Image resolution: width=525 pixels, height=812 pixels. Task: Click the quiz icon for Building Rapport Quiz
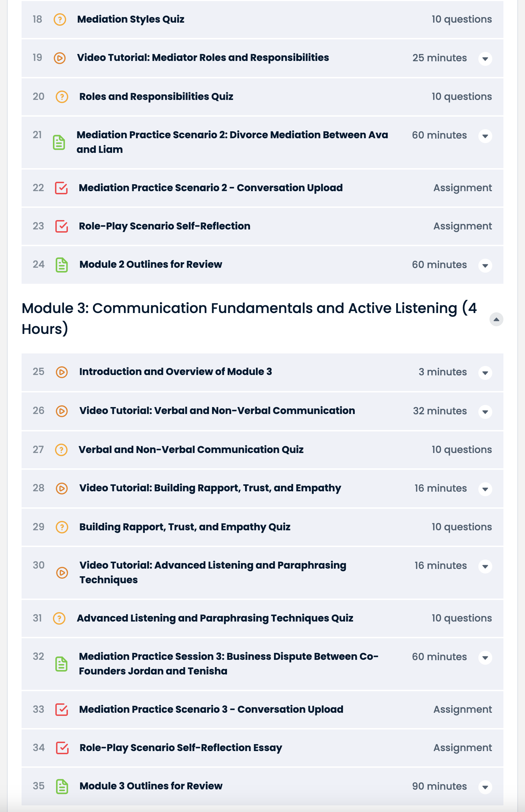click(62, 527)
